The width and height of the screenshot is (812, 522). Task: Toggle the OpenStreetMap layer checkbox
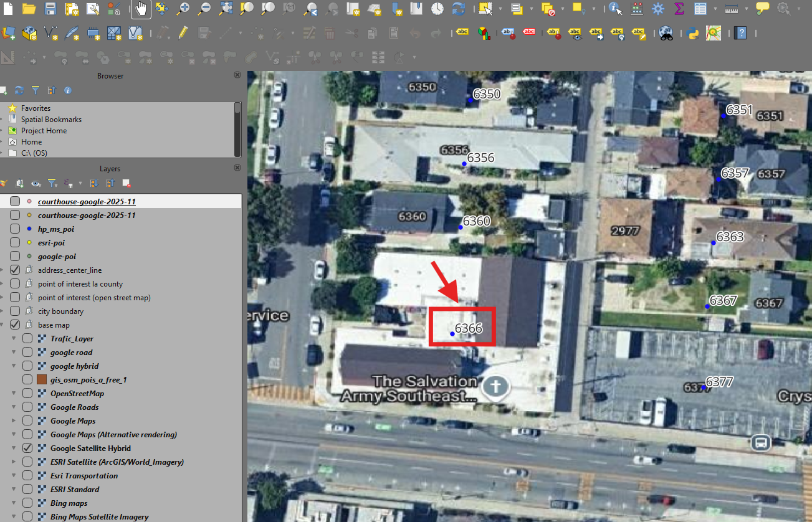tap(27, 394)
